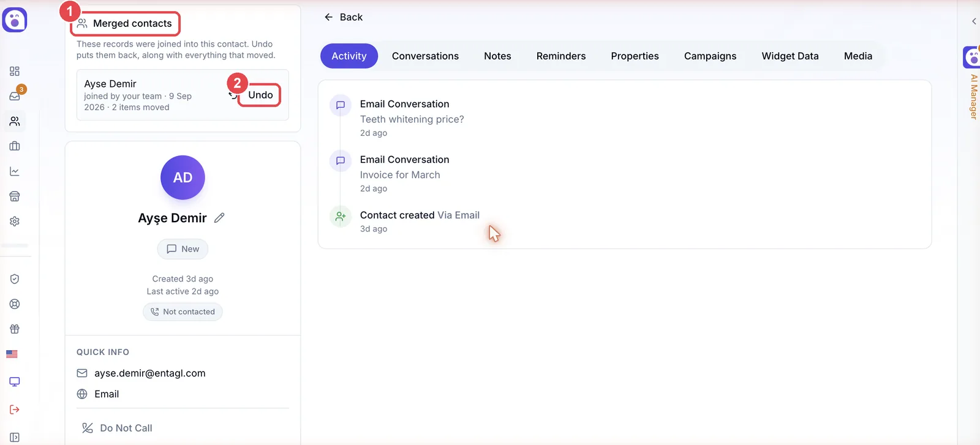Click the Merged contacts heading
The height and width of the screenshot is (445, 980).
[x=132, y=23]
